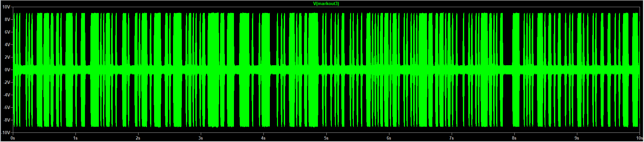This screenshot has height=142, width=644.
Task: Click the V(markout3) trace label
Action: click(x=326, y=4)
